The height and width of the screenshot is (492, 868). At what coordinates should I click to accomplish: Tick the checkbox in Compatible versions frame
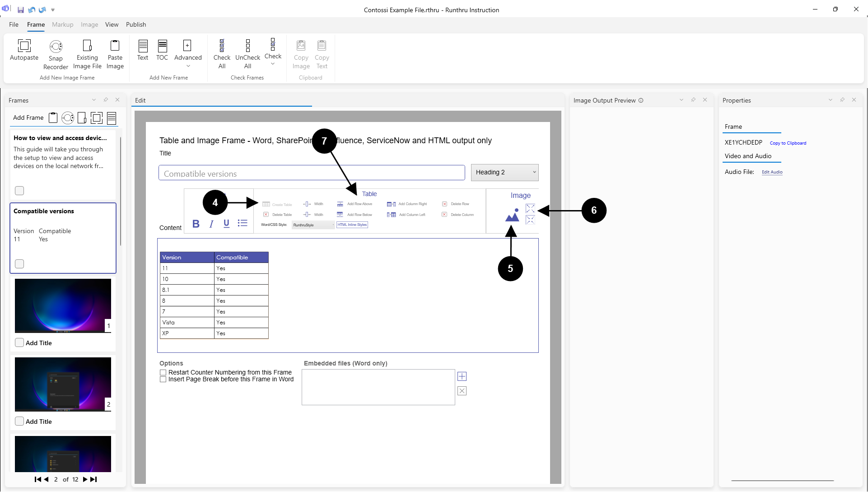19,264
